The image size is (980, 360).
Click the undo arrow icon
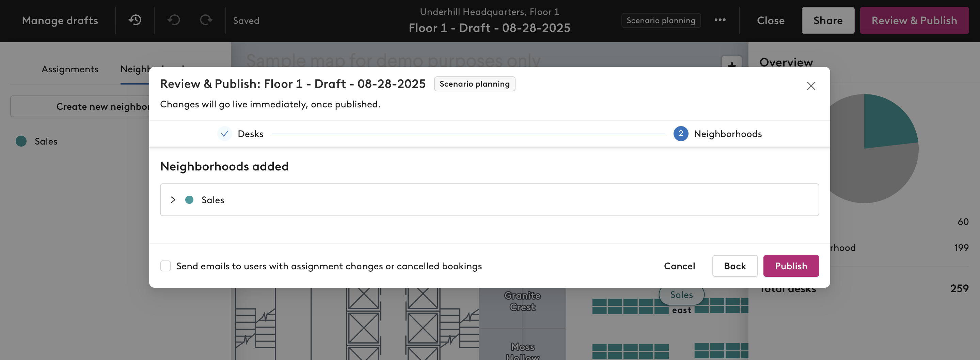pos(174,20)
